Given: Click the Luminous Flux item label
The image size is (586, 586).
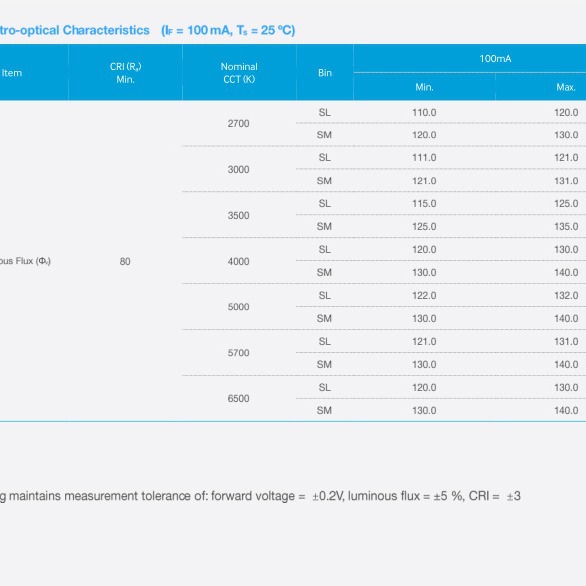Looking at the screenshot, I should tap(25, 261).
